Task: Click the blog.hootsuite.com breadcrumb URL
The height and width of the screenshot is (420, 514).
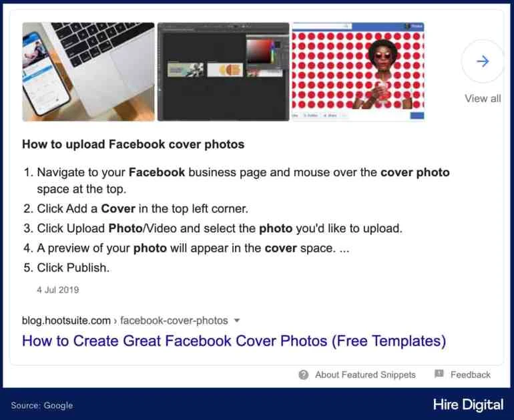Action: (66, 321)
